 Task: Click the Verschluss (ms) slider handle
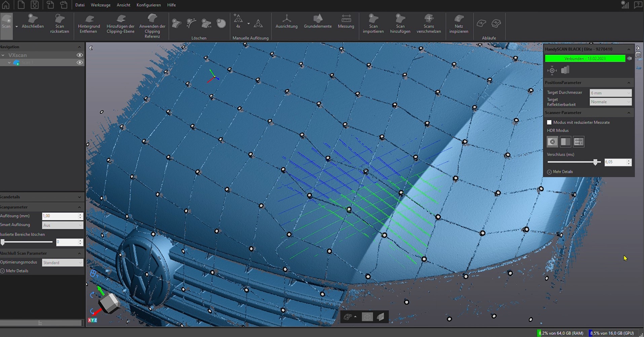pyautogui.click(x=596, y=162)
